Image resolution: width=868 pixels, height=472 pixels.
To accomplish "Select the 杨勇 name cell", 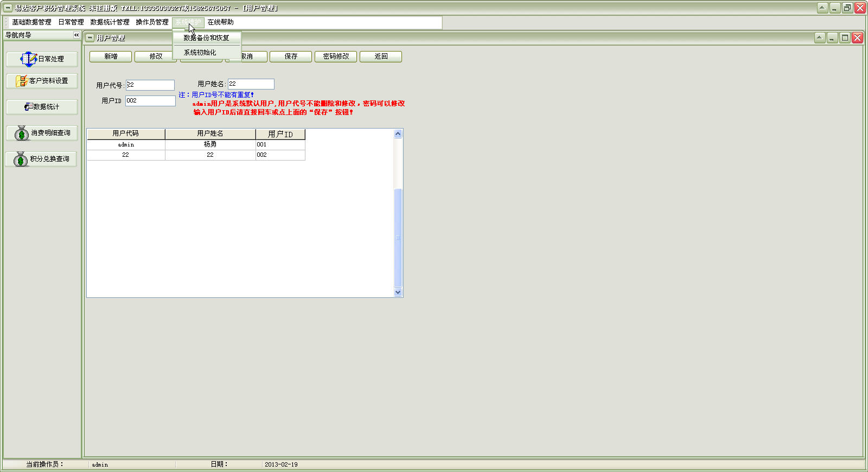I will click(210, 145).
